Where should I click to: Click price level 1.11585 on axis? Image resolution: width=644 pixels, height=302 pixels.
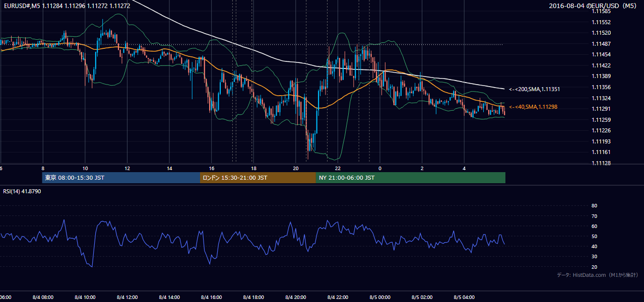click(601, 11)
